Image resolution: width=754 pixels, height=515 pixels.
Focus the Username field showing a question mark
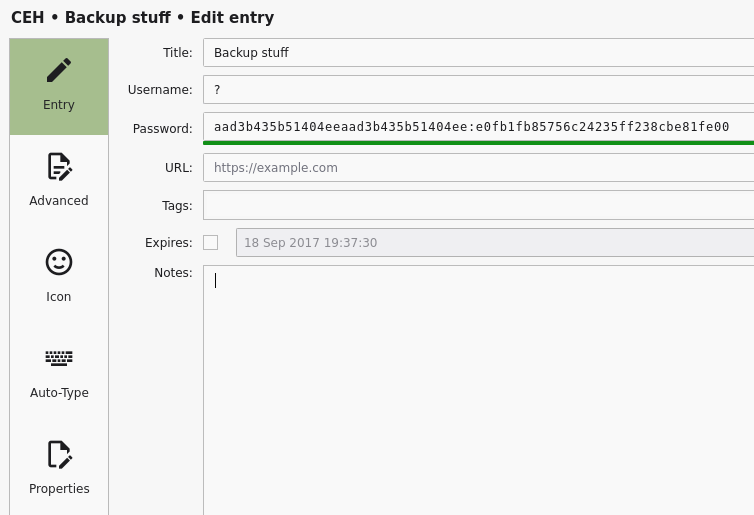click(x=478, y=89)
